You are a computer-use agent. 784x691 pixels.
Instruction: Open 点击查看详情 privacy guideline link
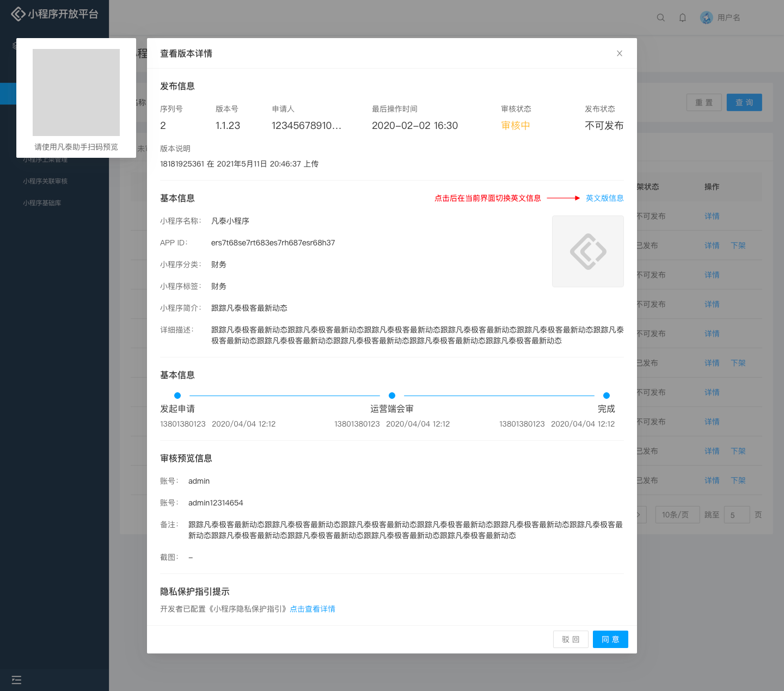click(313, 609)
